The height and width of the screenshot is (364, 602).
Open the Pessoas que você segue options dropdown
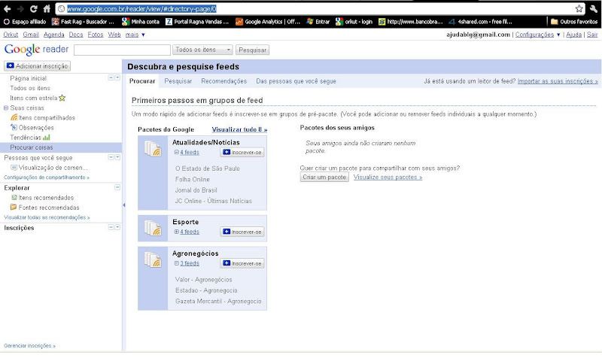coord(117,157)
